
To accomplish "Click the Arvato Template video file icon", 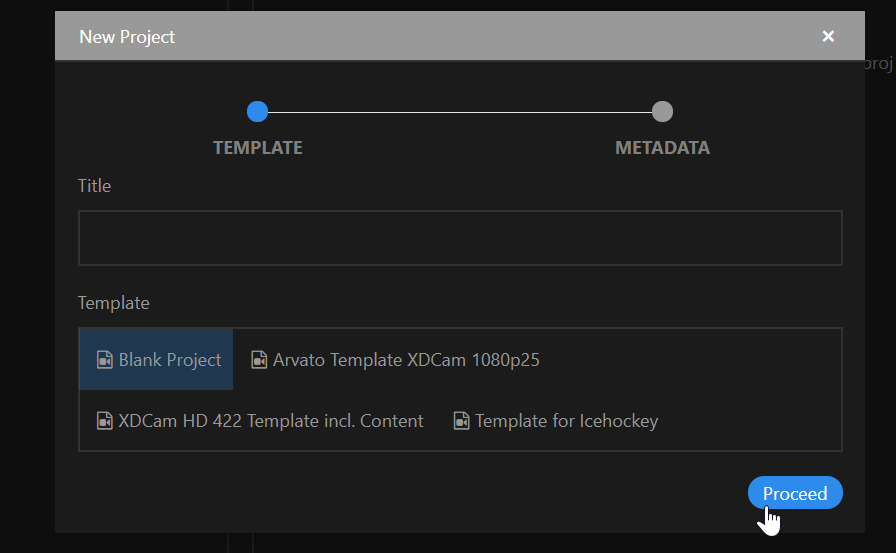I will point(259,360).
